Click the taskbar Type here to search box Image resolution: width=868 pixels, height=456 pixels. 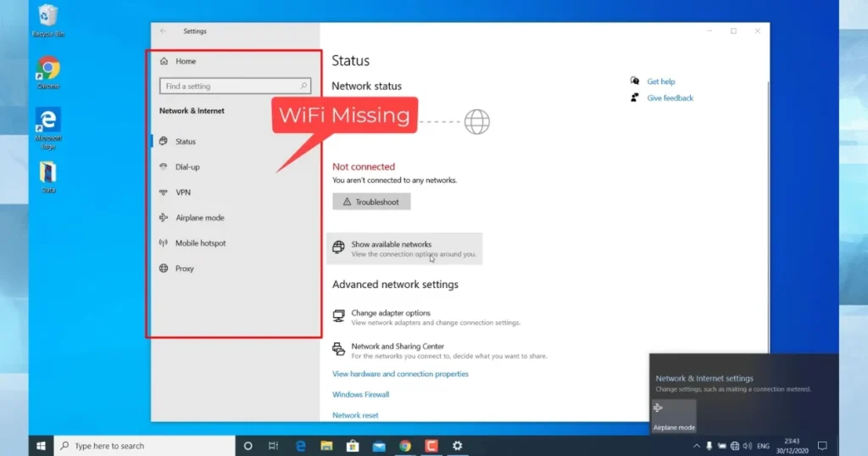tap(144, 446)
